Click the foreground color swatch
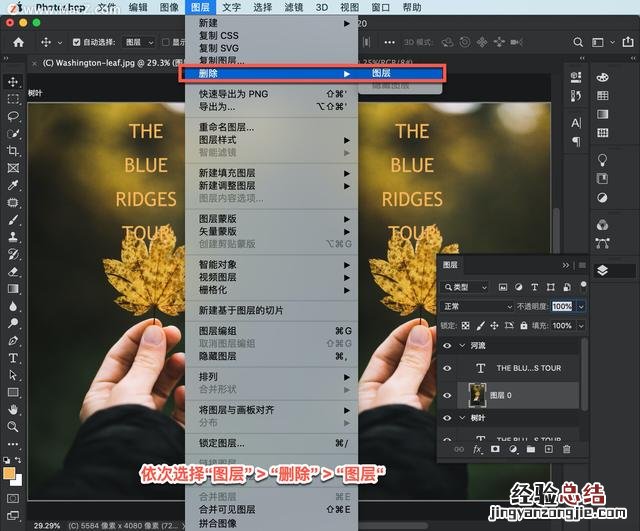 [x=10, y=474]
